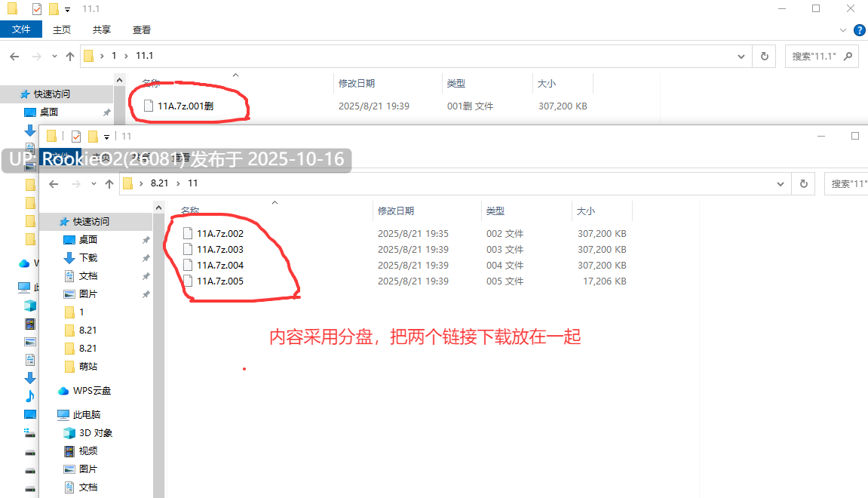This screenshot has width=868, height=498.
Task: Select 快速访问 in 11.1 window sidebar
Action: [51, 94]
